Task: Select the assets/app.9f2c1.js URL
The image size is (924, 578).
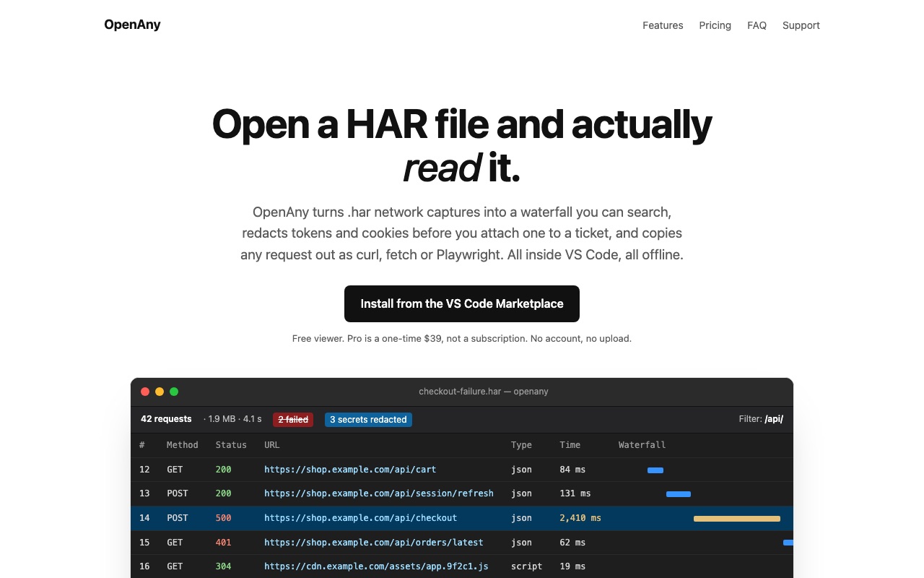Action: point(376,566)
